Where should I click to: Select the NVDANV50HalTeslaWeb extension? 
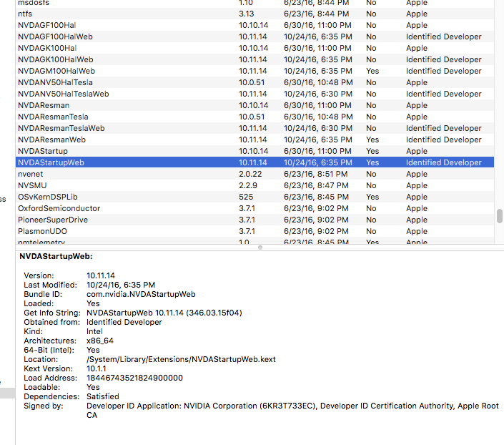pos(255,94)
